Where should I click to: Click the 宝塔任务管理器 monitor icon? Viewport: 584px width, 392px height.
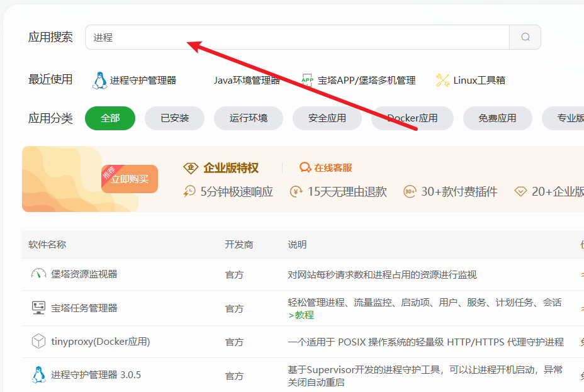[x=38, y=308]
